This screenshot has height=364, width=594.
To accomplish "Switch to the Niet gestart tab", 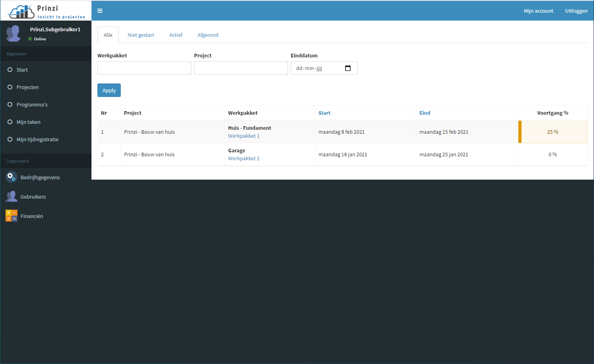I will 141,35.
